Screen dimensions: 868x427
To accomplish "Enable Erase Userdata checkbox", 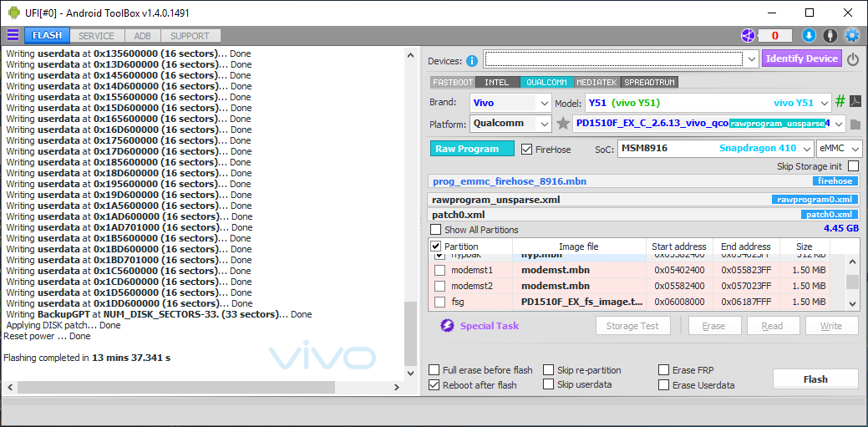I will [663, 385].
